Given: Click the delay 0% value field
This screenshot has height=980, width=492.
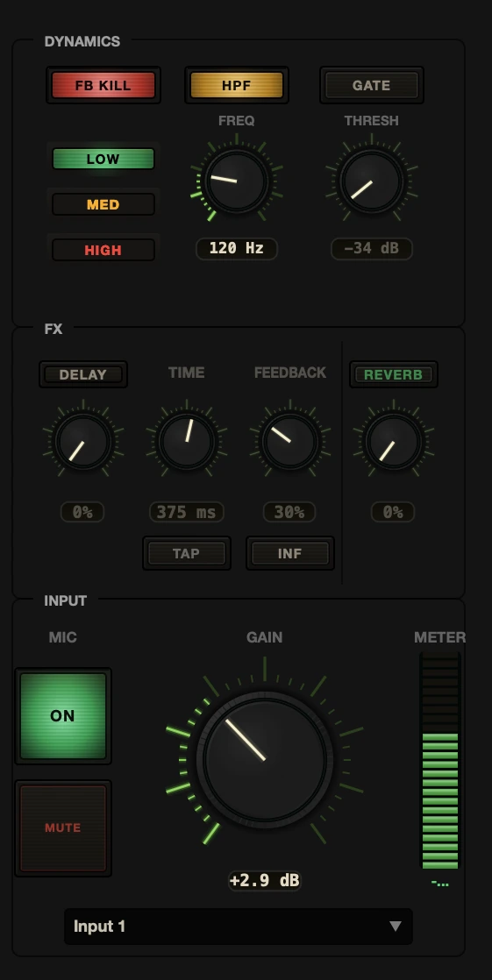Looking at the screenshot, I should pyautogui.click(x=82, y=512).
